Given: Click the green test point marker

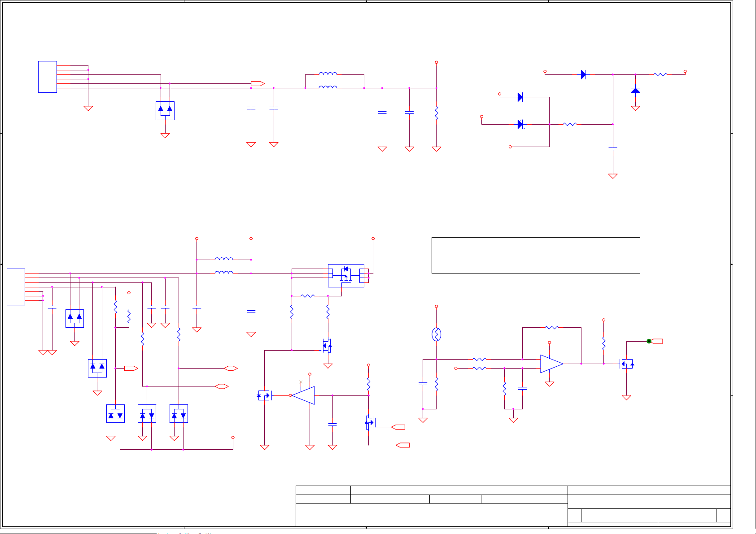Looking at the screenshot, I should pyautogui.click(x=649, y=341).
